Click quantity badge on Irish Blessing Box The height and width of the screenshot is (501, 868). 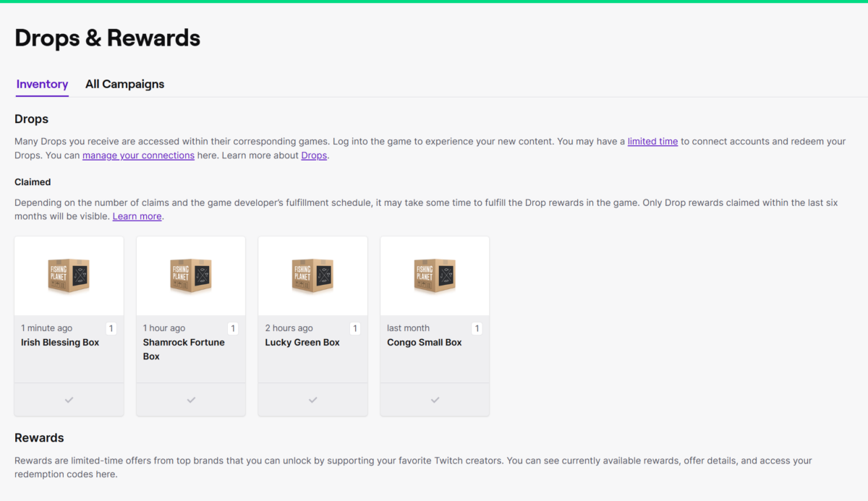111,328
